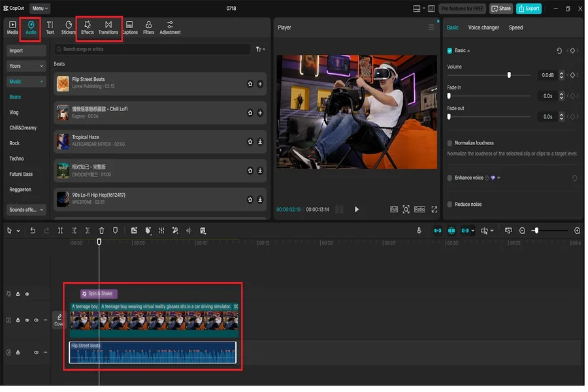Click the microphone record voiceover icon
Screen dimensions: 588x392
coord(419,231)
